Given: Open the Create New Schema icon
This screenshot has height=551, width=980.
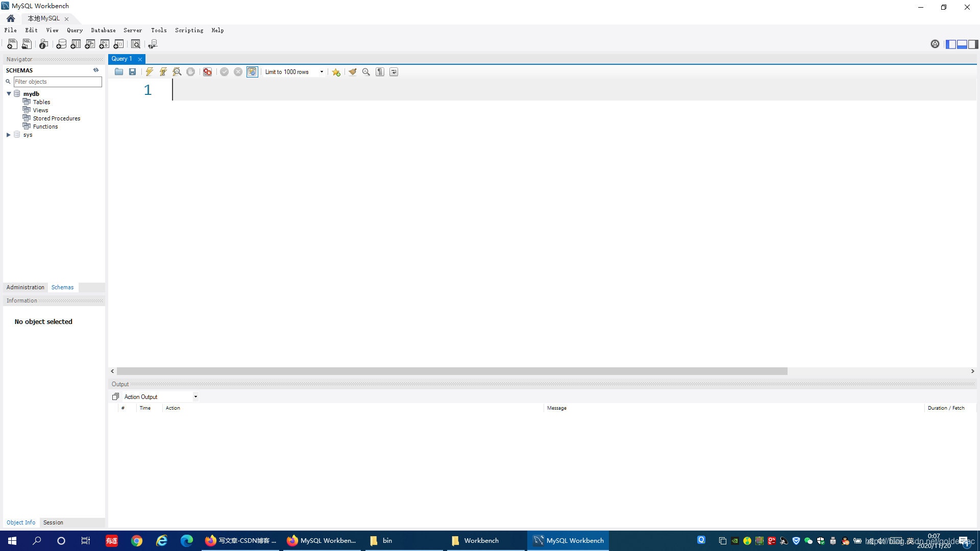Looking at the screenshot, I should click(61, 44).
